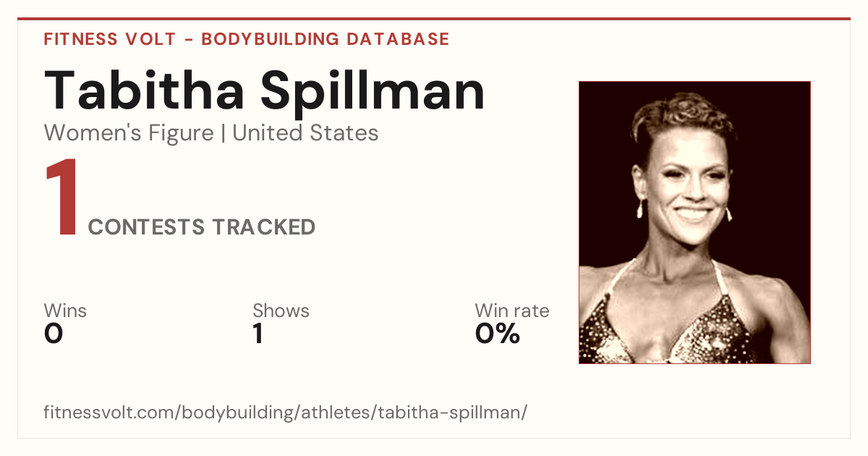Screen dimensions: 868x456
Task: Click the Win rate label
Action: coord(512,311)
